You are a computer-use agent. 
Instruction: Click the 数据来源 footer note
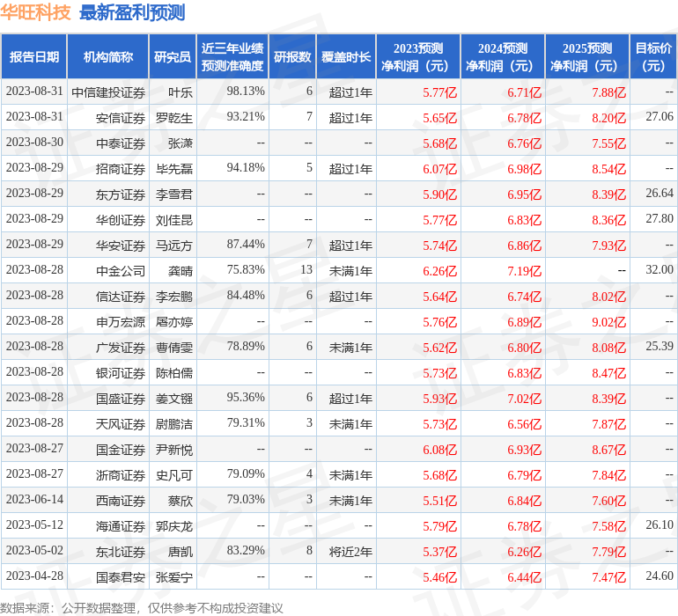142,608
